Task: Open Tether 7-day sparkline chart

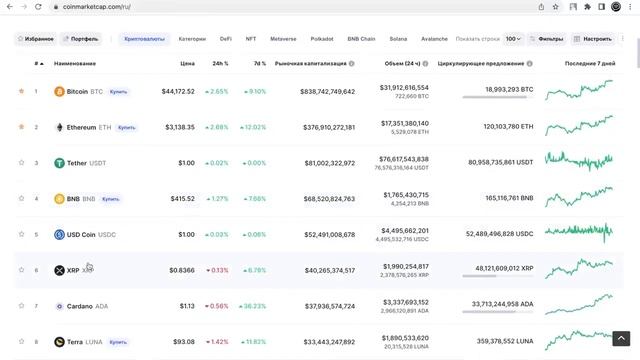Action: click(x=579, y=161)
